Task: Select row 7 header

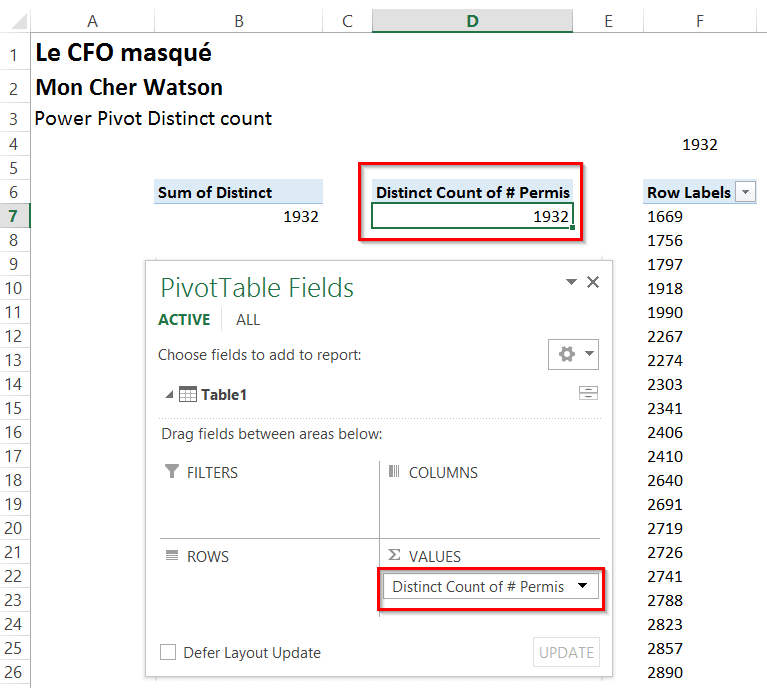Action: coord(14,216)
